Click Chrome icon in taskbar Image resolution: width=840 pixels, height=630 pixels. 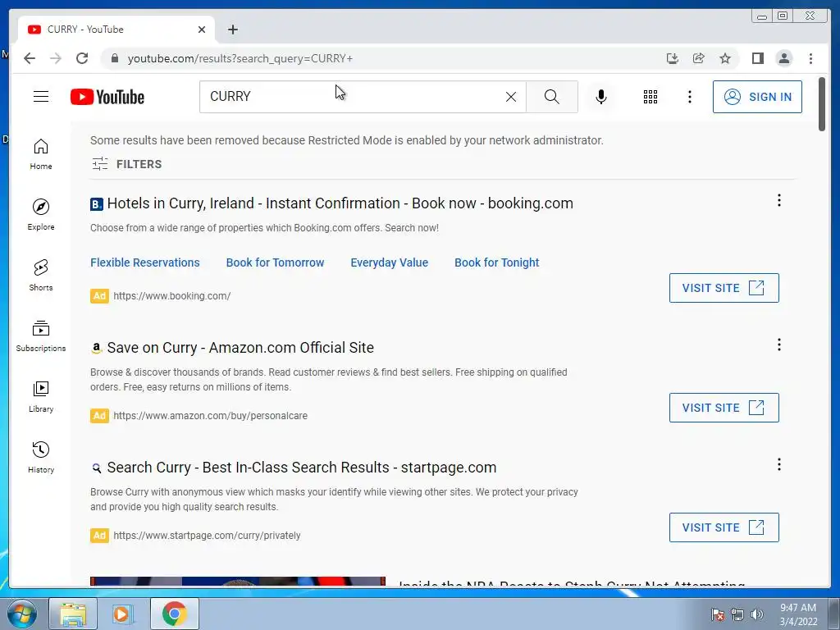174,614
